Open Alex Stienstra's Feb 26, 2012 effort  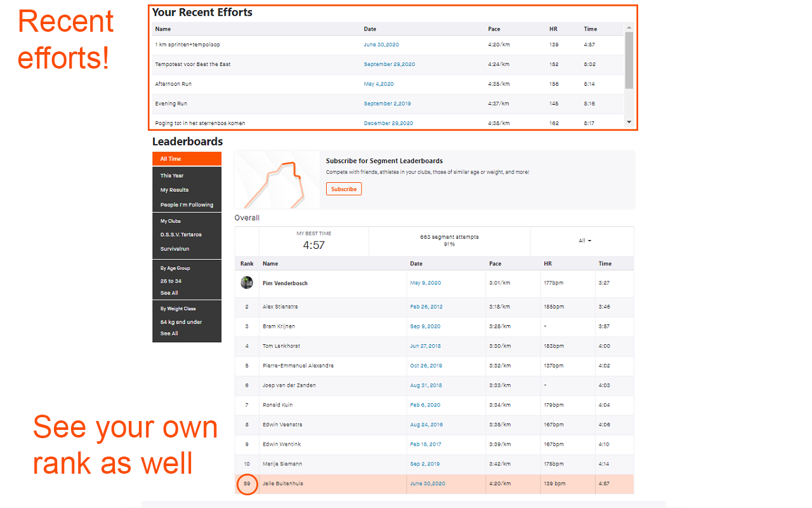coord(426,307)
